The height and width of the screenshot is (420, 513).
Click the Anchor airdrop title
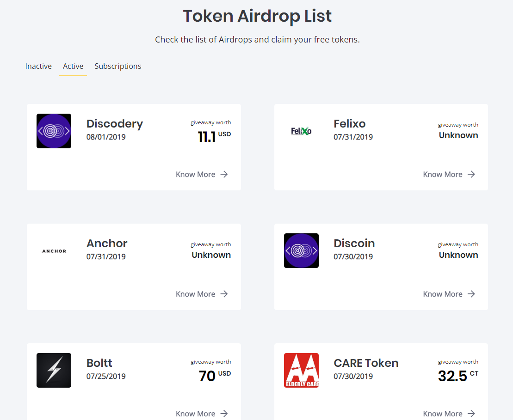pos(107,243)
